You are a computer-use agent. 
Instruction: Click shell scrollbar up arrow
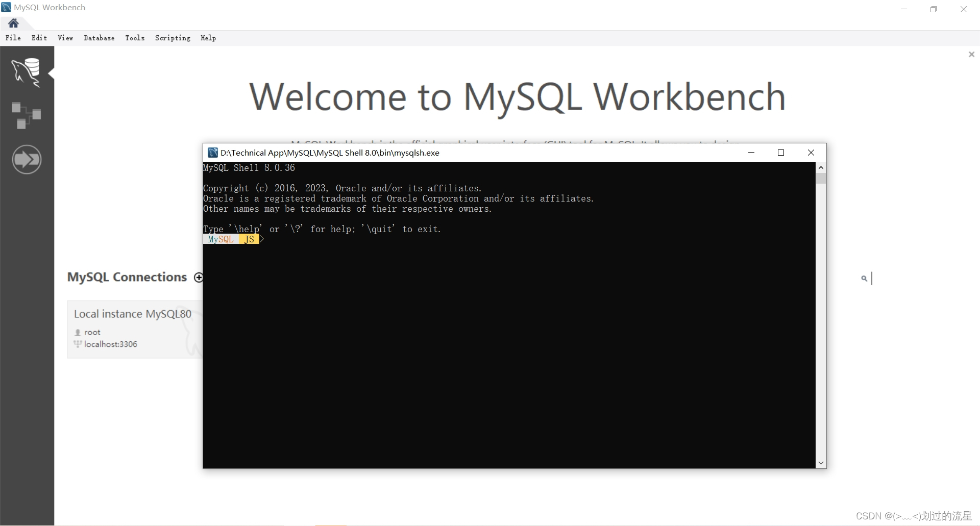[x=821, y=167]
